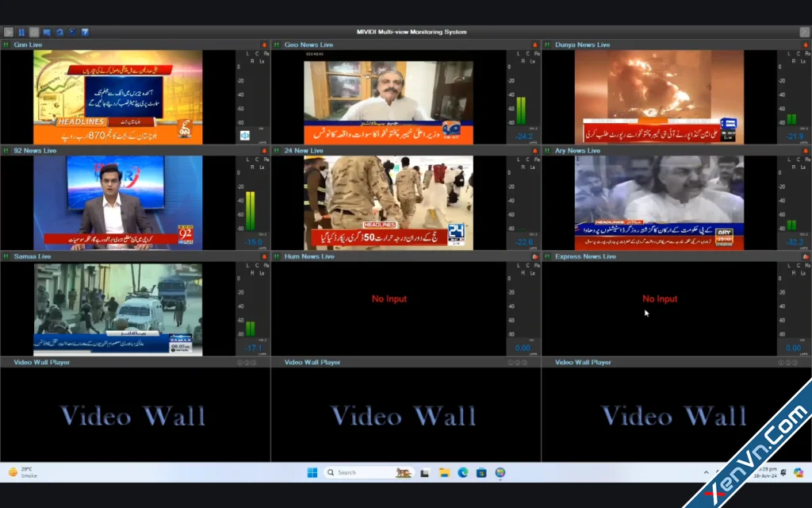This screenshot has width=812, height=508.
Task: Click the green audio meter bars of Geo News Live
Action: (x=521, y=111)
